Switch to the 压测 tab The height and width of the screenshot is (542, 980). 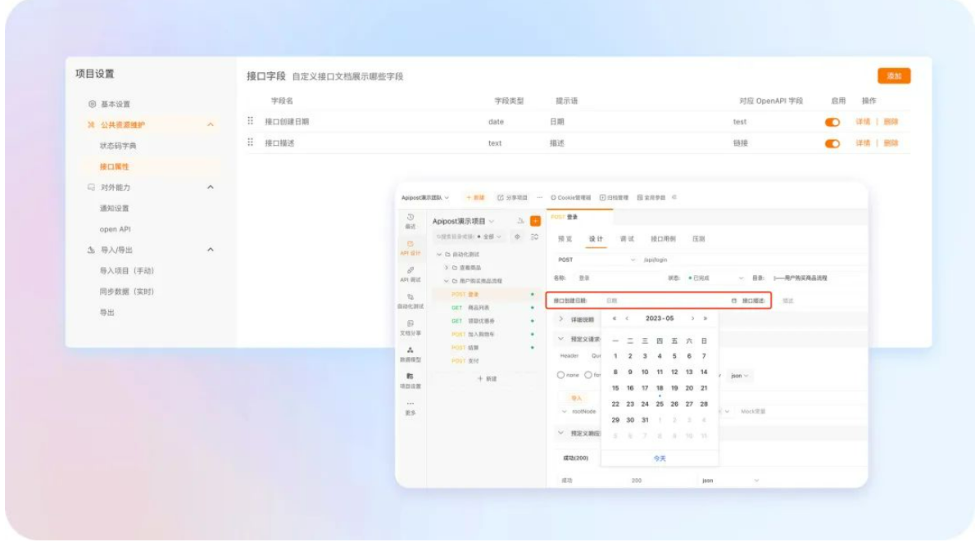[699, 239]
